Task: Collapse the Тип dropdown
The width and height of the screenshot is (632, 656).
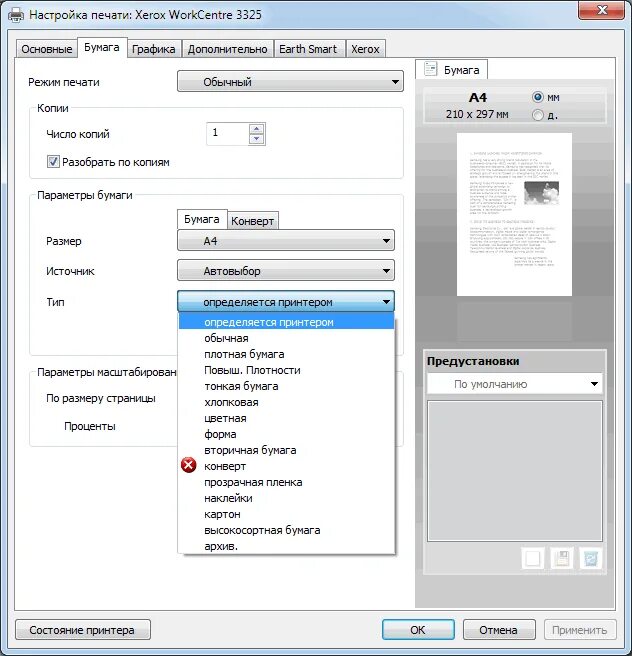Action: pos(286,302)
